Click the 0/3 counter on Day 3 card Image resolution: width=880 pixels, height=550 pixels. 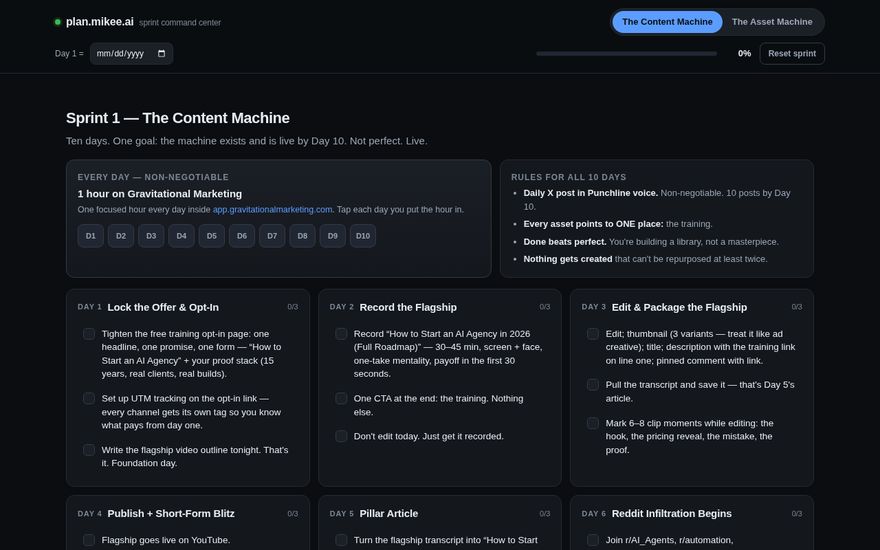(x=796, y=307)
